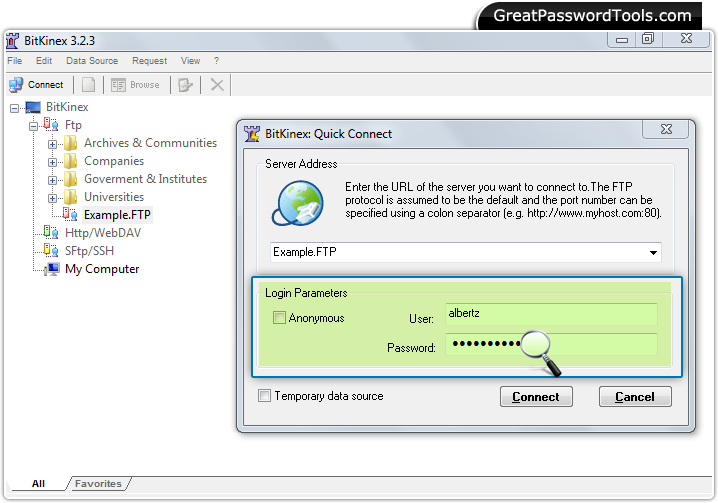Select My Computer label in tree

tap(102, 269)
